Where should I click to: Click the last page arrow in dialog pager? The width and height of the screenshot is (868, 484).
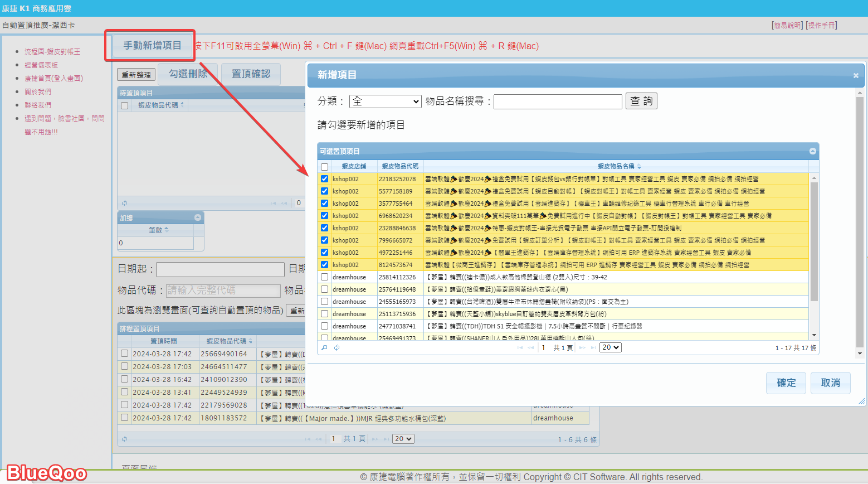(x=592, y=347)
